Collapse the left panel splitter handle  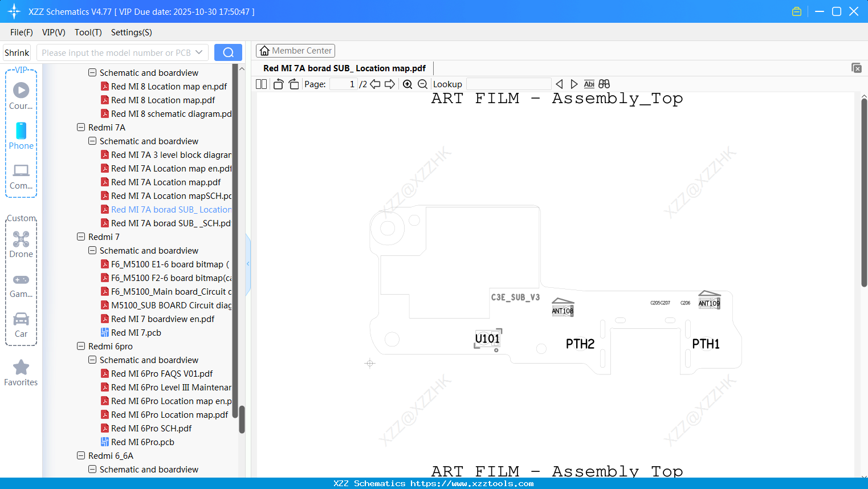point(248,264)
